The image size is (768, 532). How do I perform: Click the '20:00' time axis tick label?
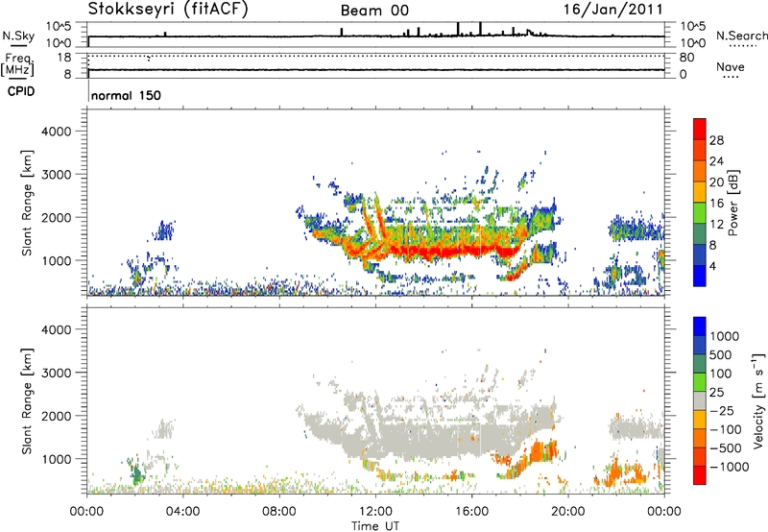pyautogui.click(x=568, y=512)
